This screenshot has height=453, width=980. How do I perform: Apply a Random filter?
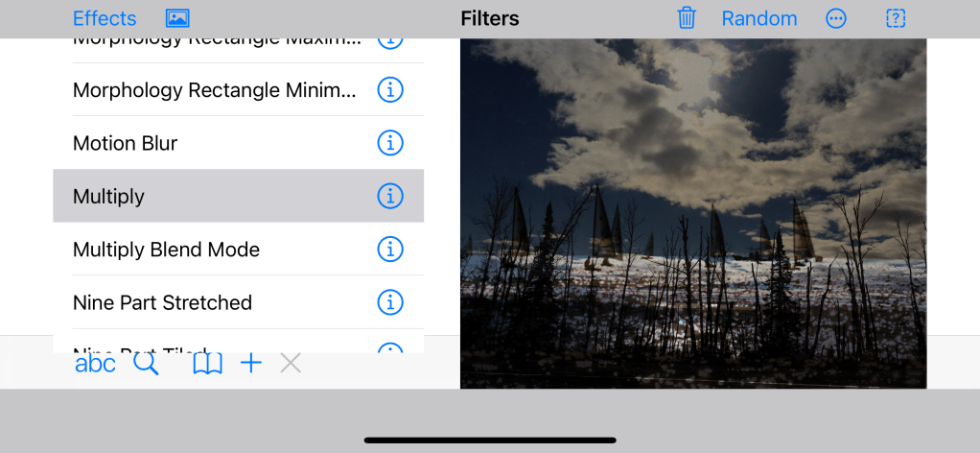tap(759, 19)
